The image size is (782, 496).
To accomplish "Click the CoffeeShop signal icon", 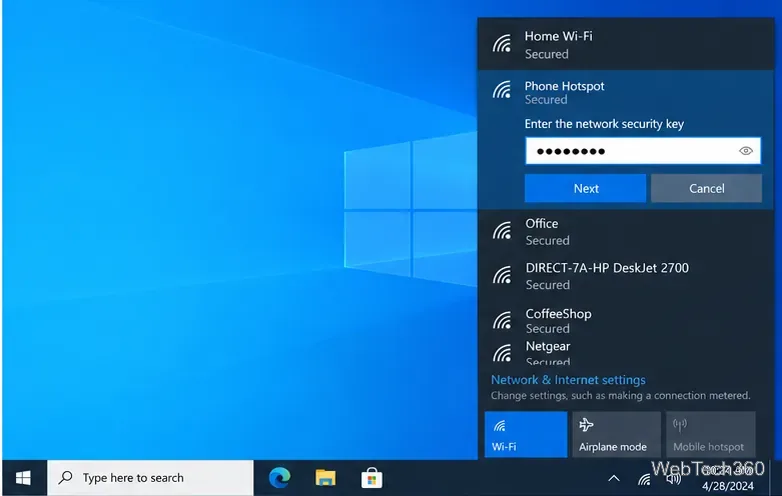I will [x=502, y=320].
